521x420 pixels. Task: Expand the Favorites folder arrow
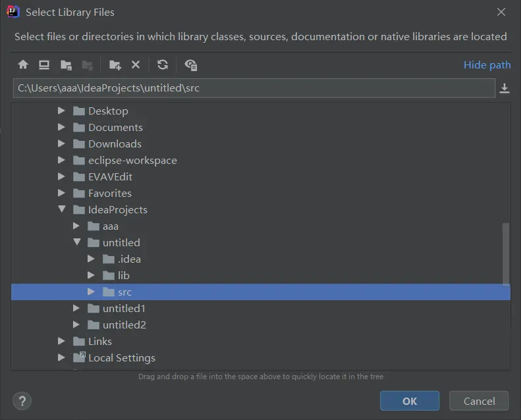coord(61,193)
